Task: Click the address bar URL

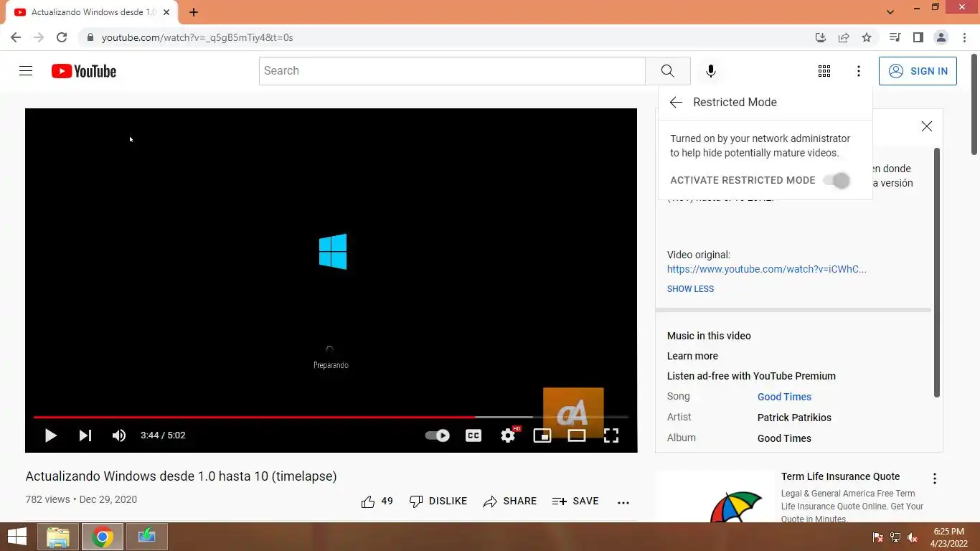Action: point(197,37)
